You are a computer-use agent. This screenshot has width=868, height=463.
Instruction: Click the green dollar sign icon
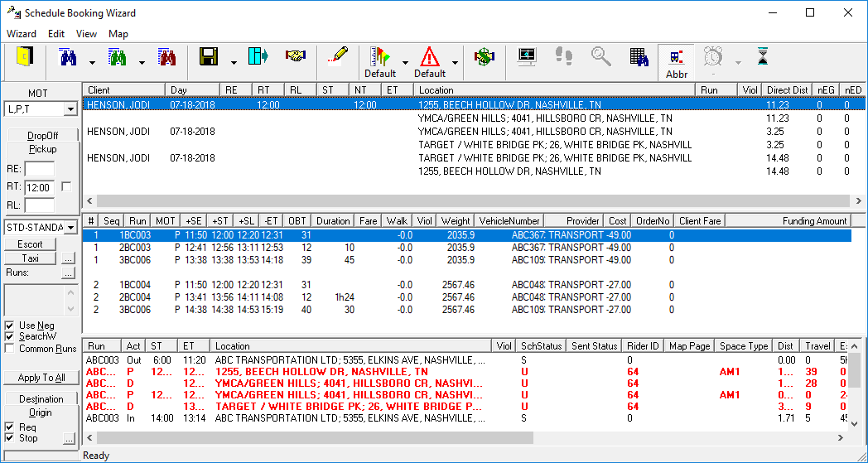(483, 56)
